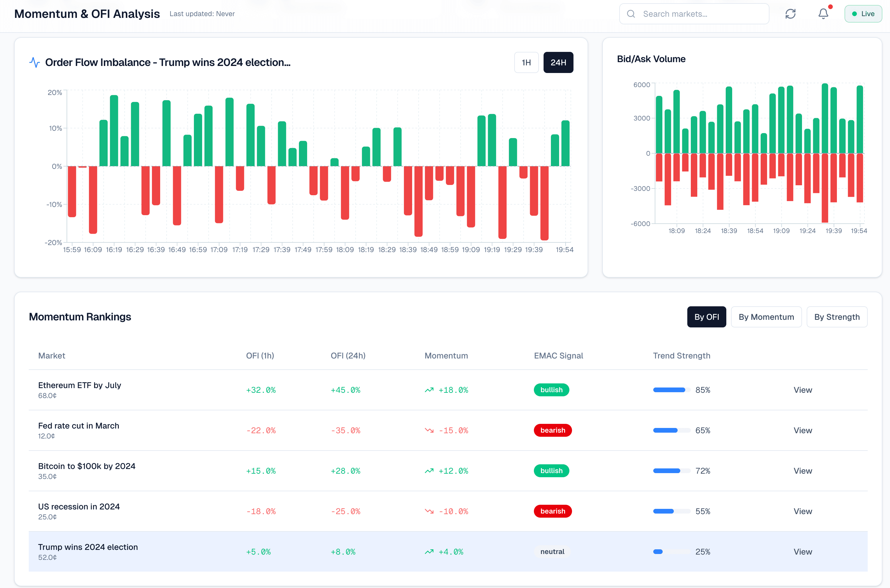Open View link for Ethereum ETF by July
Screen dimensions: 890x588
pos(802,390)
